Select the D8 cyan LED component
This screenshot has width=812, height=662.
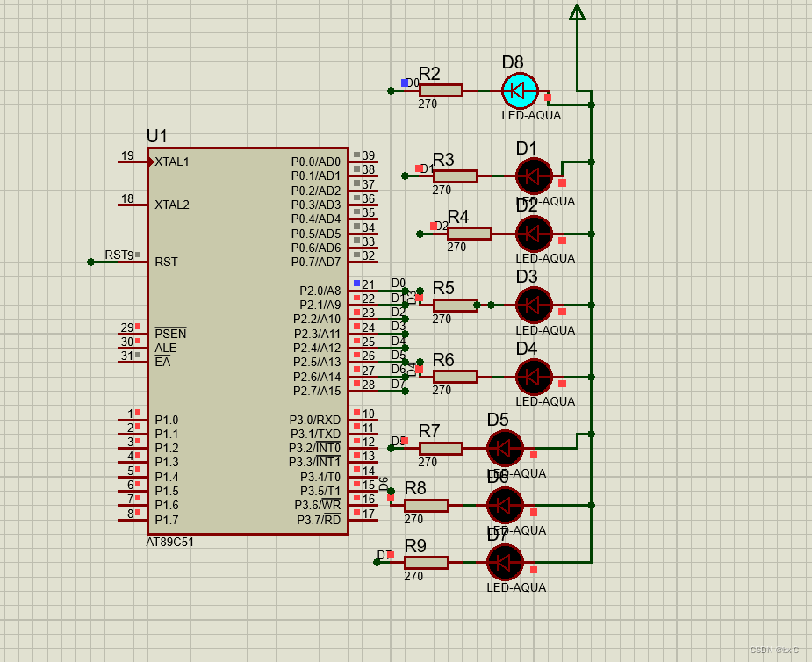[520, 90]
